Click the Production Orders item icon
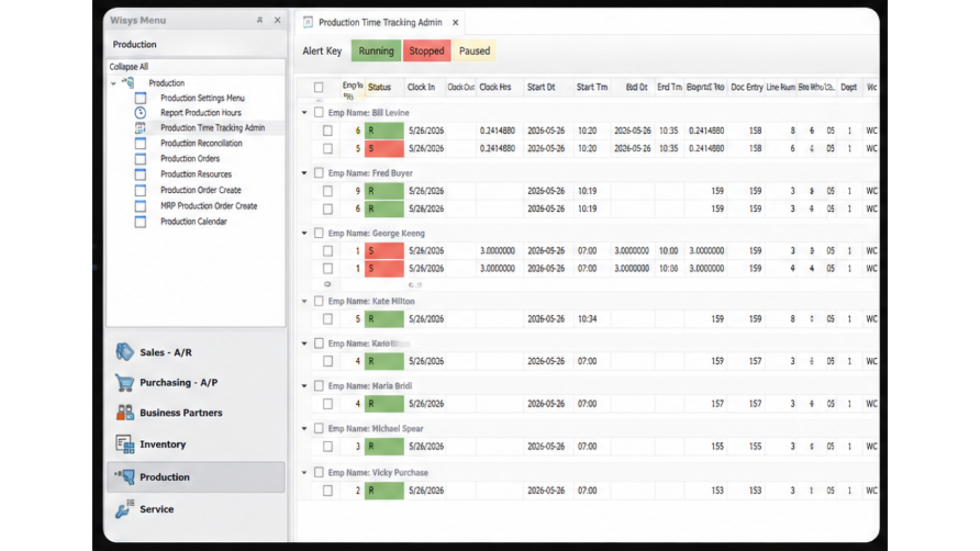 point(140,159)
